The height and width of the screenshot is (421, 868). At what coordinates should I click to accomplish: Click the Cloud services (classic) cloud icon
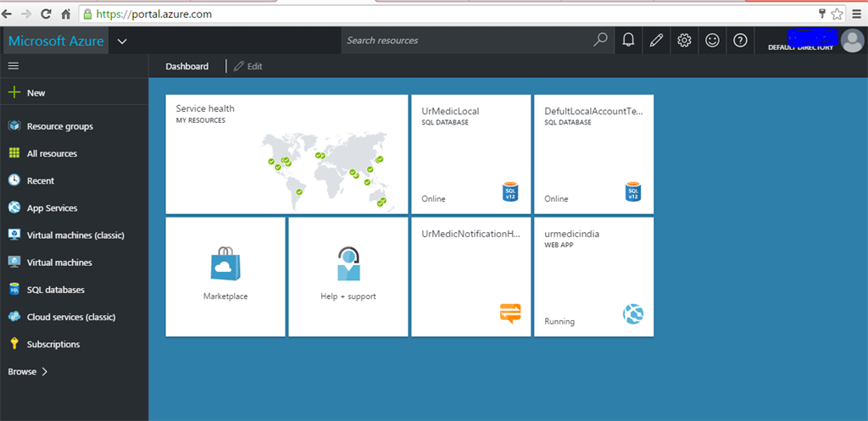coord(15,317)
